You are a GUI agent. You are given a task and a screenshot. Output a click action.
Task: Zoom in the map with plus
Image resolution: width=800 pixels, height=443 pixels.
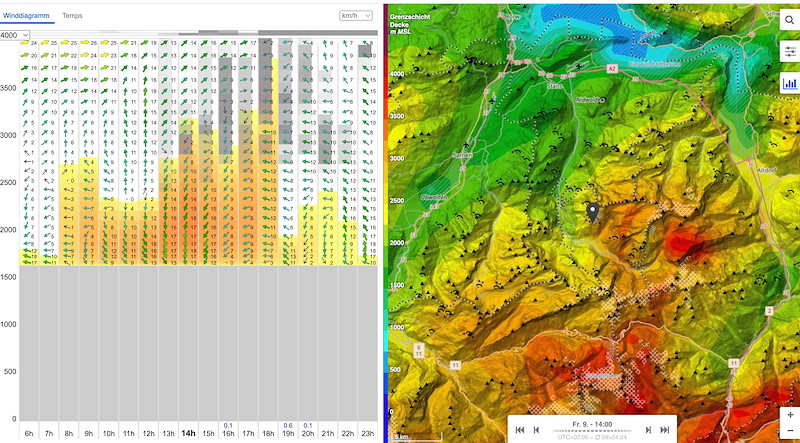pyautogui.click(x=790, y=414)
